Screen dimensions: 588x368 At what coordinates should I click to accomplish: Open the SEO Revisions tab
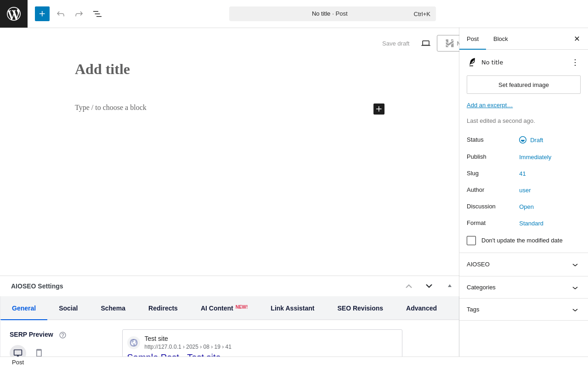(360, 308)
